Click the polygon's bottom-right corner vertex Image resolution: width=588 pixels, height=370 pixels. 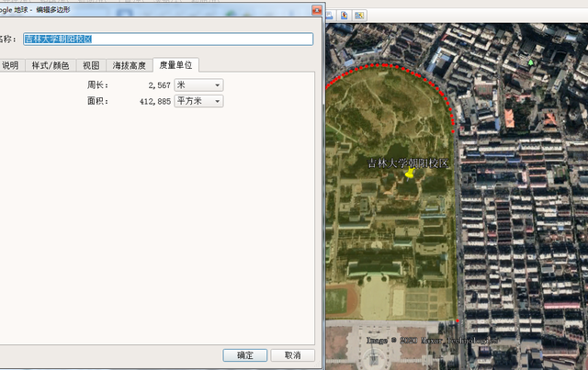coord(458,320)
